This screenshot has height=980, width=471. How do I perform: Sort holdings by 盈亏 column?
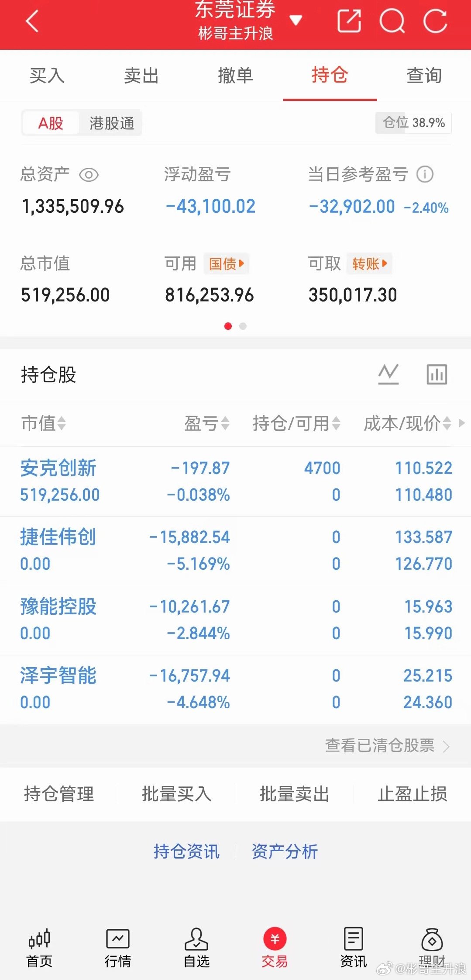(206, 423)
